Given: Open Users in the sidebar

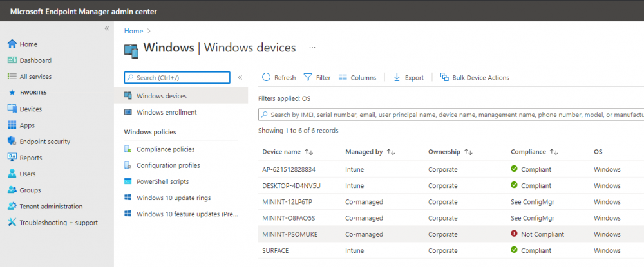Looking at the screenshot, I should (x=22, y=174).
